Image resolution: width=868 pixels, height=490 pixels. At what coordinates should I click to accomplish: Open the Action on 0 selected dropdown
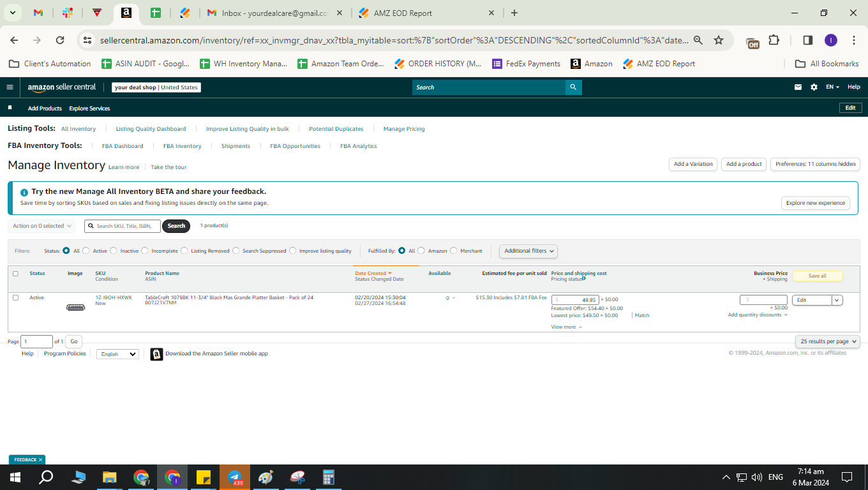click(x=41, y=226)
